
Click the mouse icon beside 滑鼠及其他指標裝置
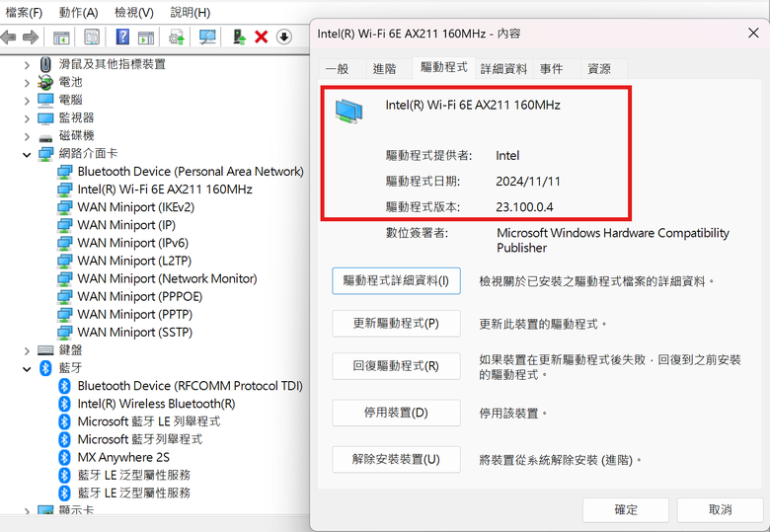(x=45, y=64)
